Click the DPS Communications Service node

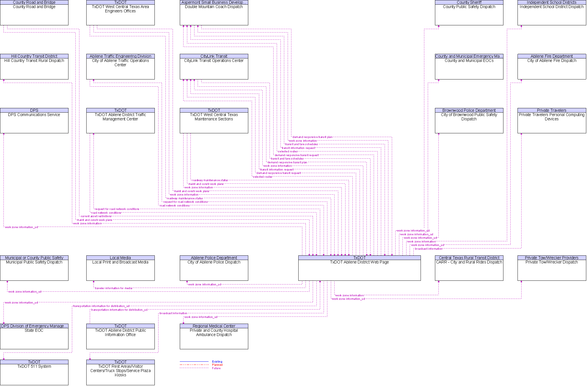(34, 120)
